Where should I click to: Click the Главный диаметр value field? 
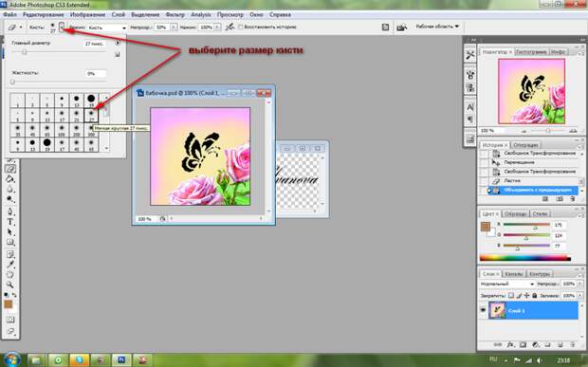pos(95,44)
